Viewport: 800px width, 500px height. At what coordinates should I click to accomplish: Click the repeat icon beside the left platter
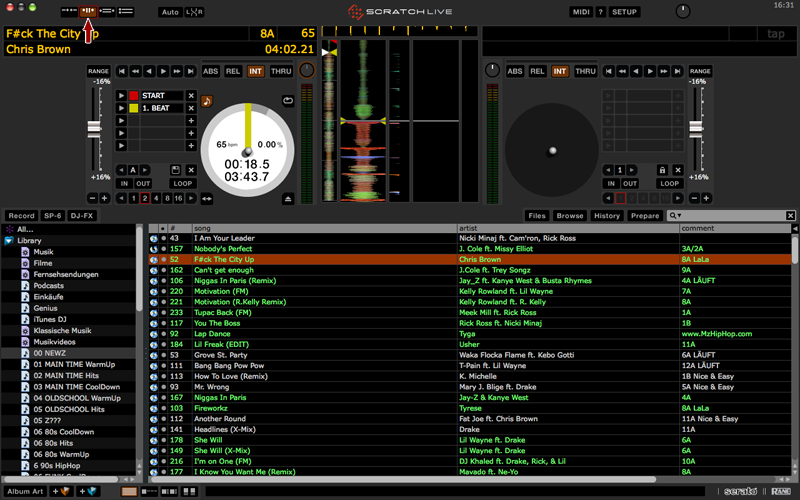(288, 100)
